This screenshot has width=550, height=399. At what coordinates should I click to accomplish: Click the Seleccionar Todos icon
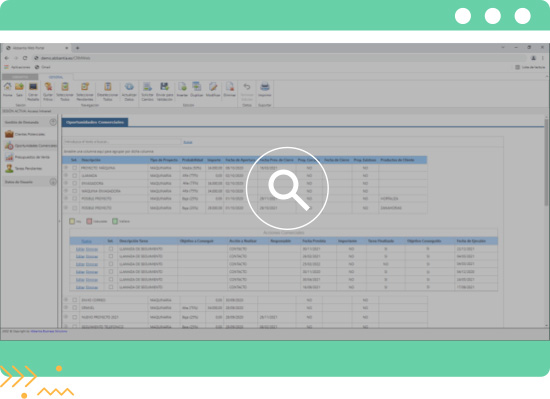tap(65, 87)
